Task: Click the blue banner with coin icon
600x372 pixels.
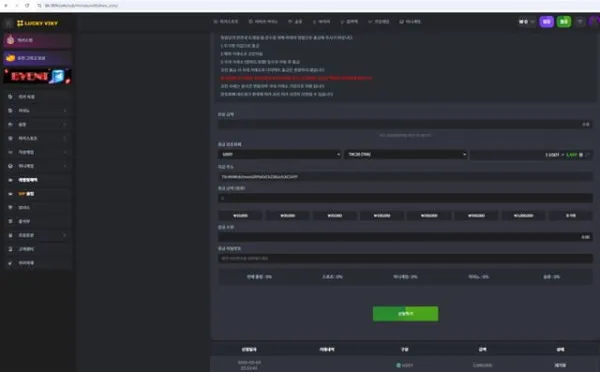Action: (38, 58)
